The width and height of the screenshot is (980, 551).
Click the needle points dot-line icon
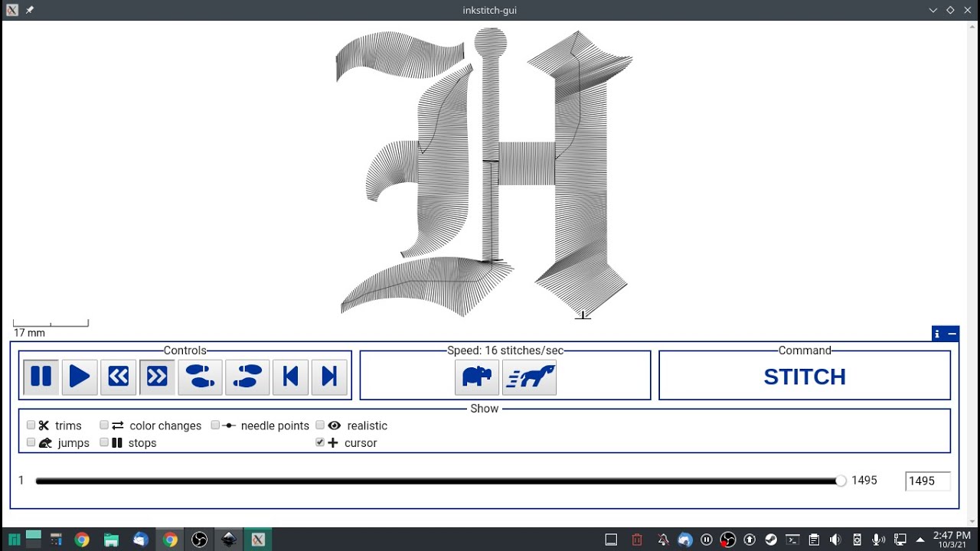[x=229, y=425]
